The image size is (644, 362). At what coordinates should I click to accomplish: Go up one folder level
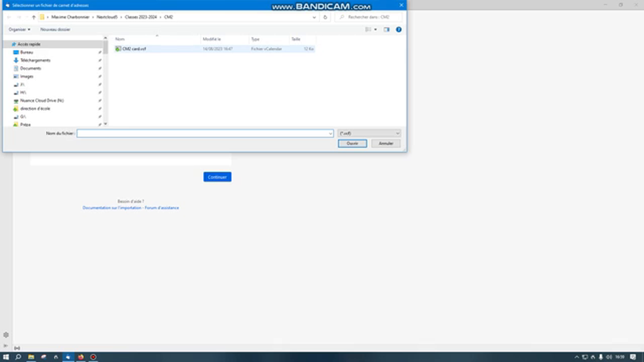[34, 17]
